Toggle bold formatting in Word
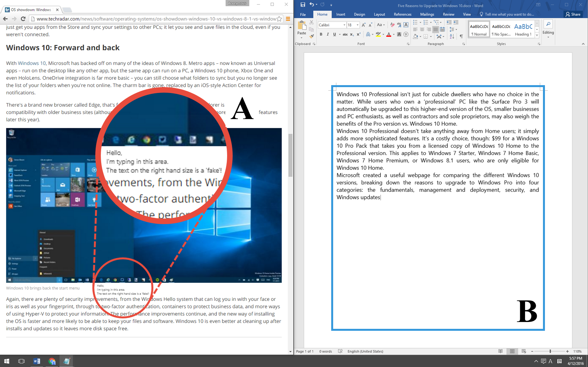The image size is (588, 367). click(321, 34)
